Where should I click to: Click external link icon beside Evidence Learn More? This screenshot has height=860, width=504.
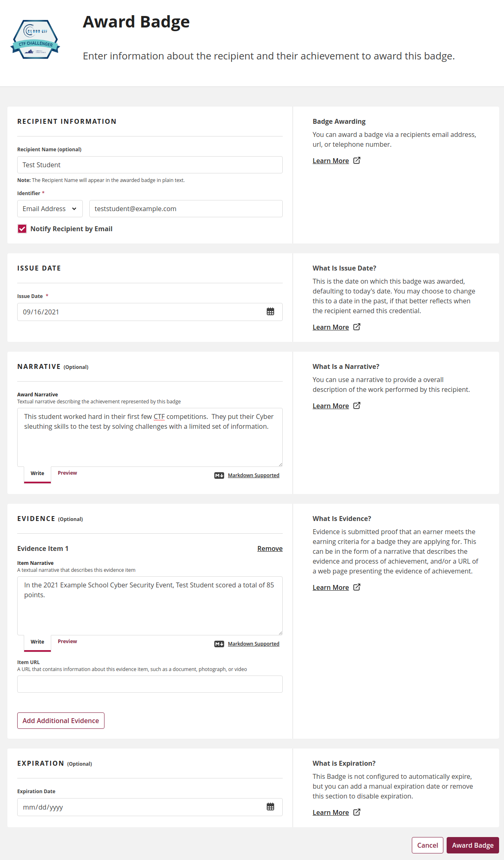pos(357,587)
